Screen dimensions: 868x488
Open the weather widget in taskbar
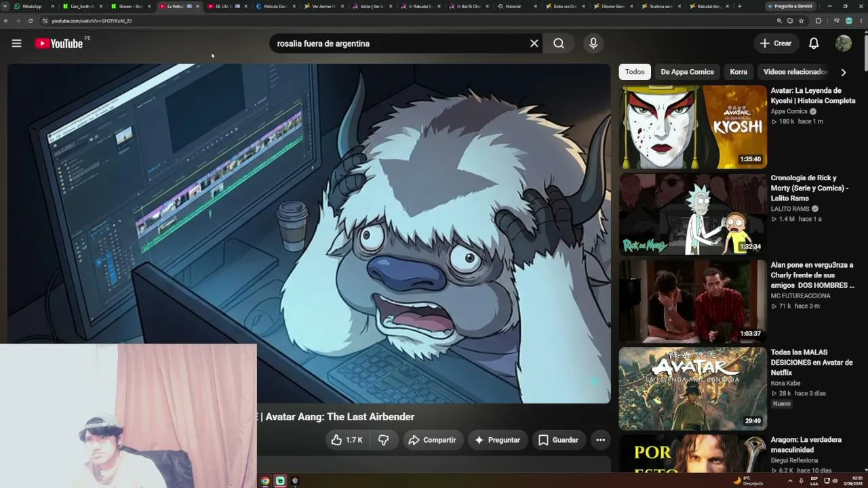point(748,481)
